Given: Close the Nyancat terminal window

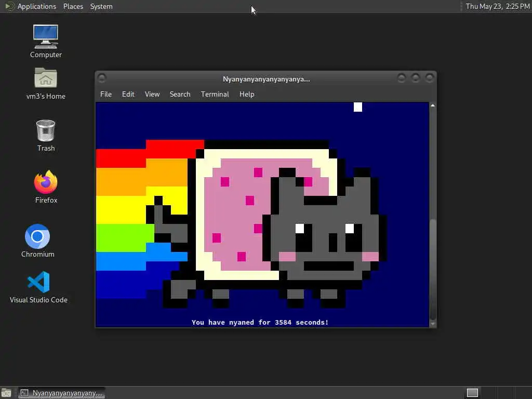Looking at the screenshot, I should click(429, 78).
